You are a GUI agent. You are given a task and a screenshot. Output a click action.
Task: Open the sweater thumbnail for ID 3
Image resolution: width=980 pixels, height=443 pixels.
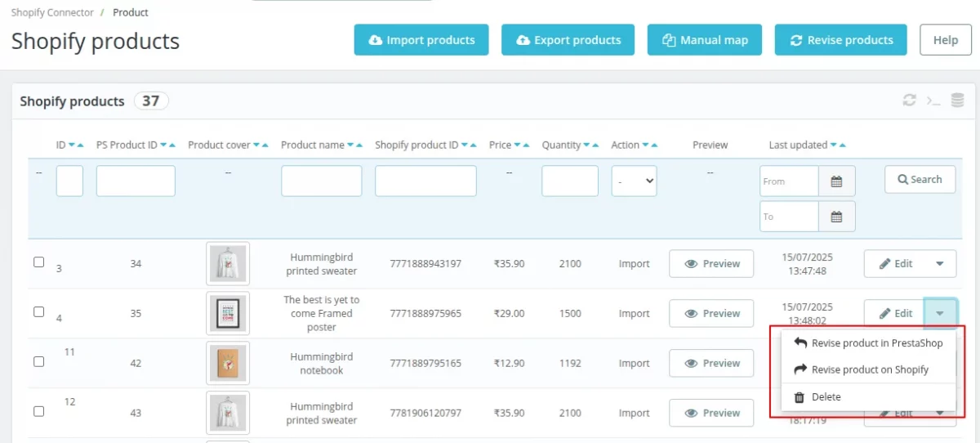pyautogui.click(x=228, y=264)
